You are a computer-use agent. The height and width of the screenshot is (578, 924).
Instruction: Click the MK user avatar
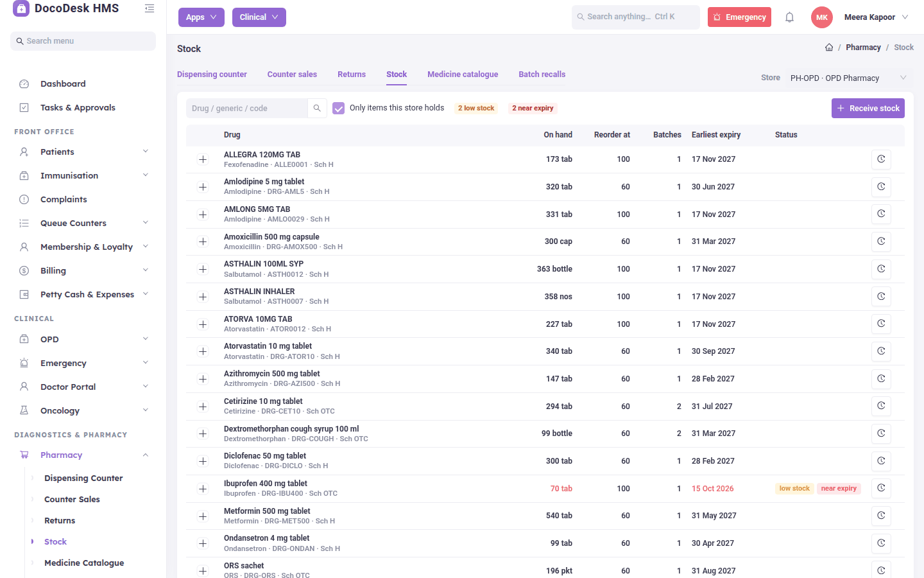[x=822, y=17]
